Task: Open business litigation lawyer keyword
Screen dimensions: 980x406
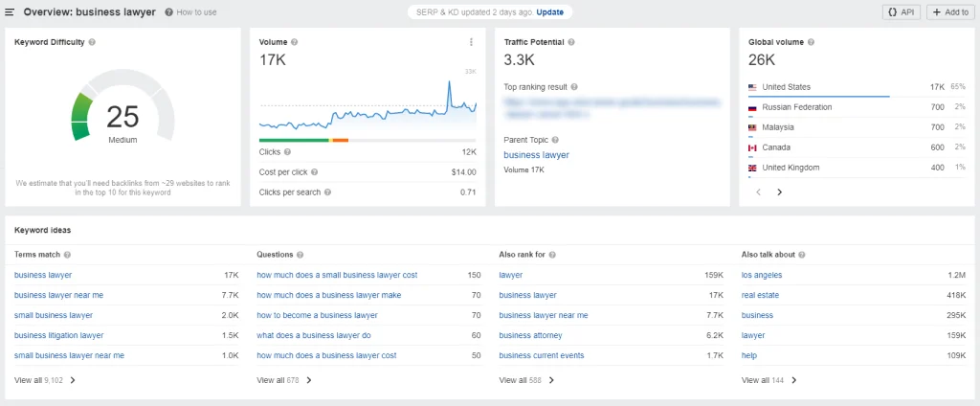Action: [x=58, y=335]
